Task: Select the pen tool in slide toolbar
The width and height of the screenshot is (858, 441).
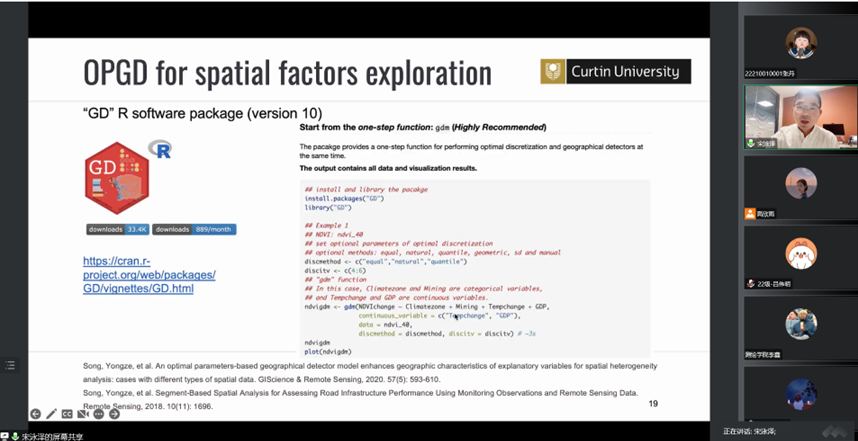Action: point(51,413)
